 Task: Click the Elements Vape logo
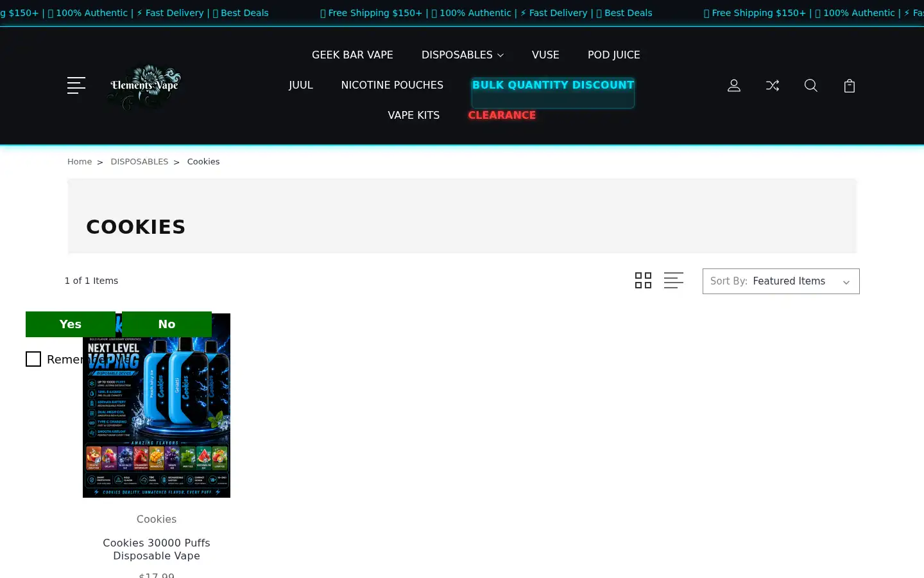click(x=145, y=85)
